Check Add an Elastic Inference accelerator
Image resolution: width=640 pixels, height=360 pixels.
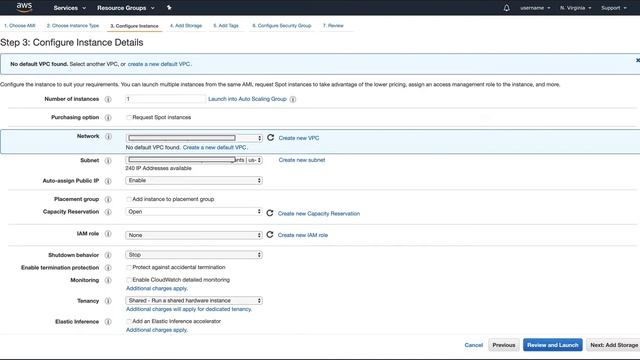coord(129,322)
